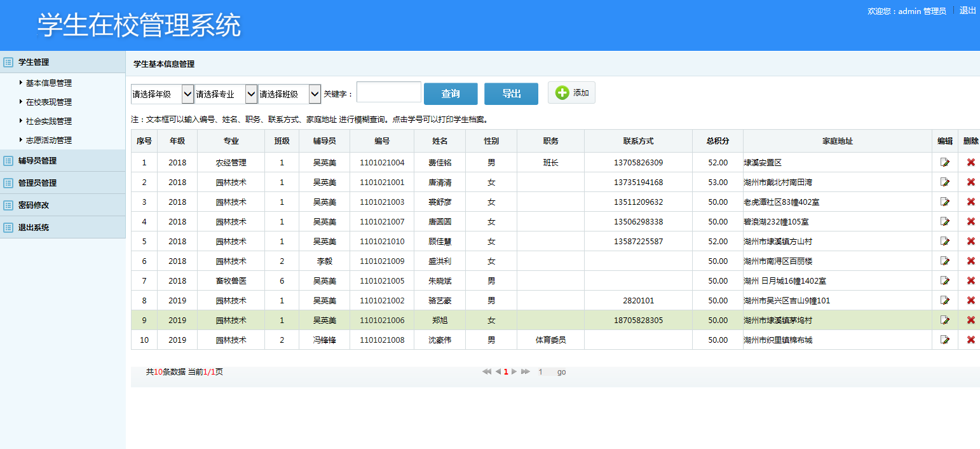Edit row of student 1101021002
Image resolution: width=980 pixels, height=449 pixels.
pyautogui.click(x=945, y=301)
